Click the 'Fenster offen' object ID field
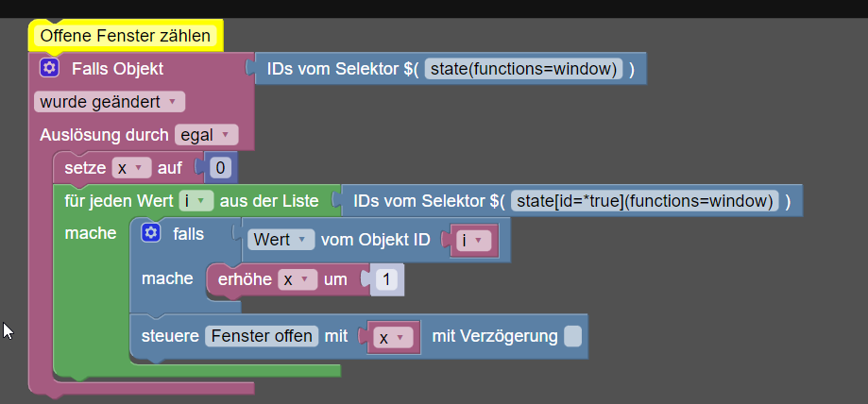868x404 pixels. (262, 336)
